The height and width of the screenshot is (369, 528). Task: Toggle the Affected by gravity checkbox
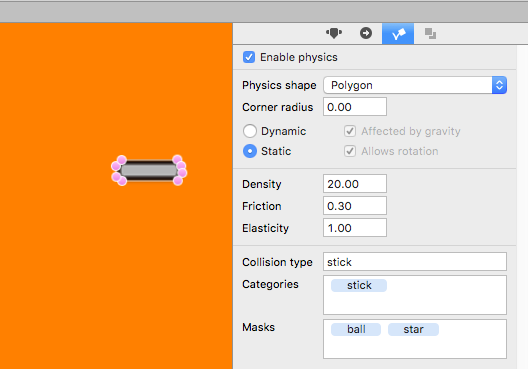pos(350,131)
